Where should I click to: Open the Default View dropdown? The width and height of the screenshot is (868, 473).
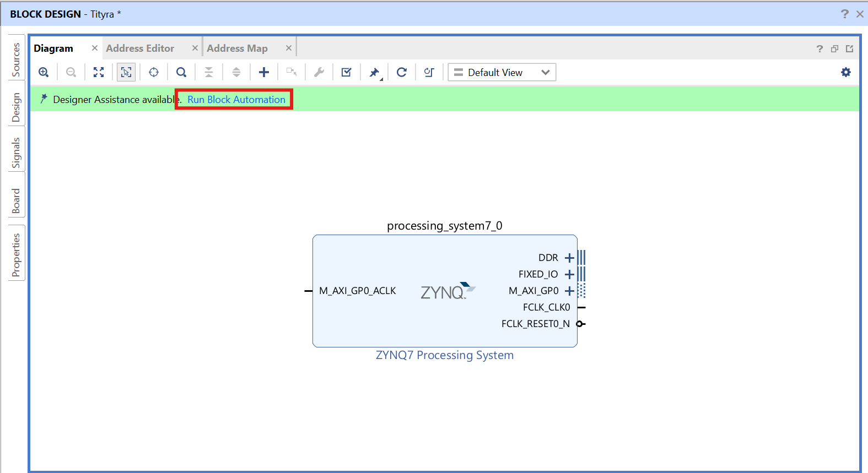tap(502, 72)
